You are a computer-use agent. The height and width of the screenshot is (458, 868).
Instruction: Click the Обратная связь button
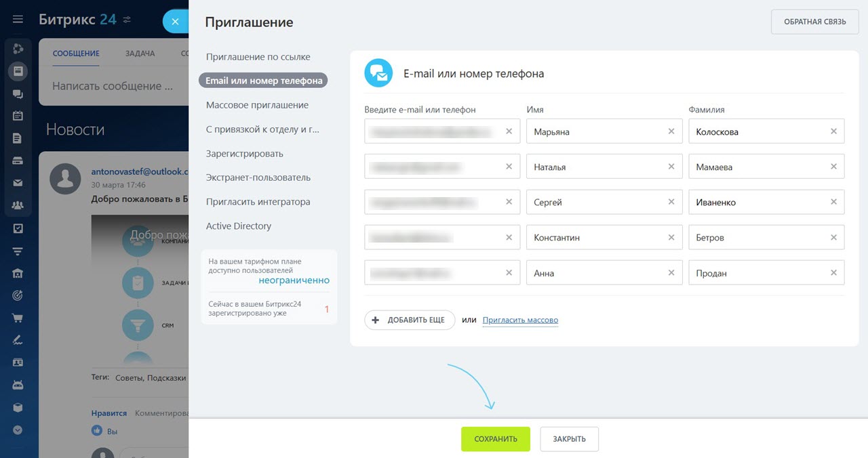click(x=814, y=22)
